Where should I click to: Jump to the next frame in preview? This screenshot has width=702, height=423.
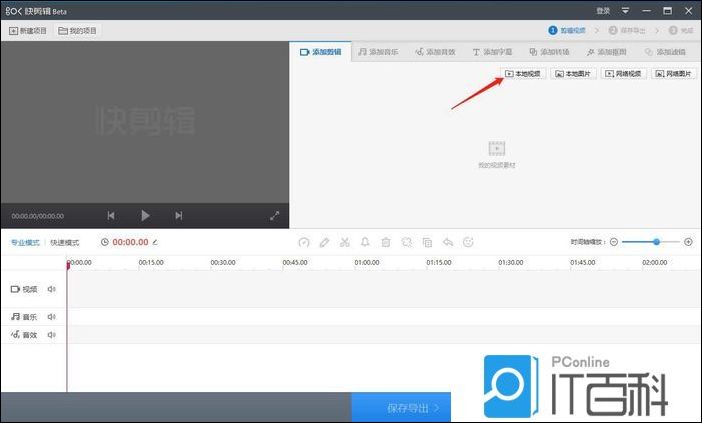(x=179, y=215)
